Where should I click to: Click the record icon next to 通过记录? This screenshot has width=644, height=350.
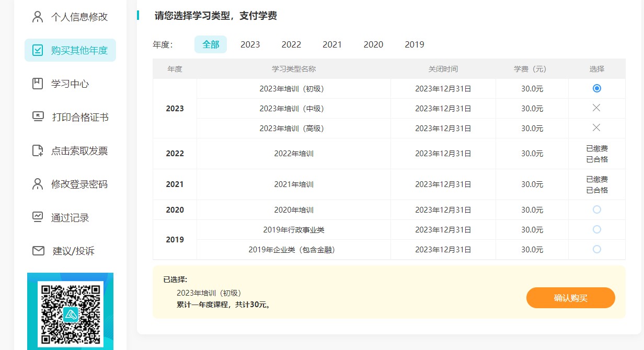[37, 217]
